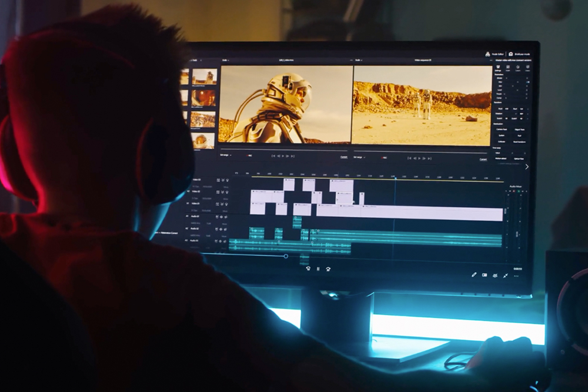Pause playback using the timeline pause button
588x392 pixels.
click(x=318, y=269)
